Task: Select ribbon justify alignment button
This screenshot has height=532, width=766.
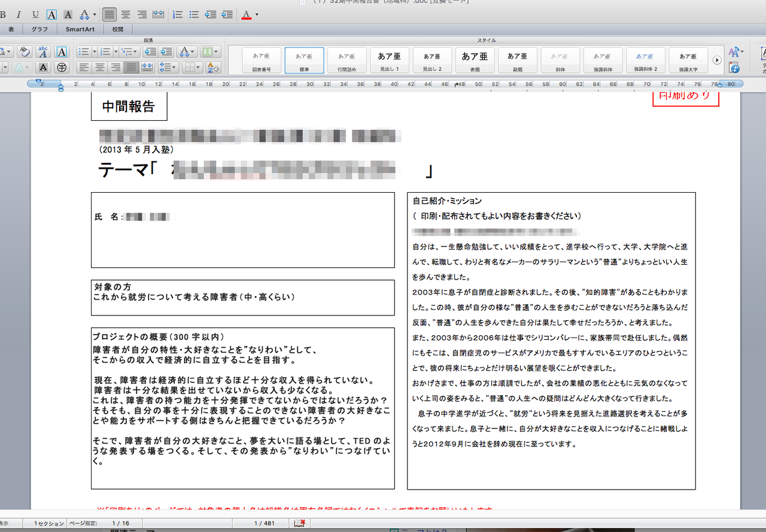Action: click(x=130, y=68)
